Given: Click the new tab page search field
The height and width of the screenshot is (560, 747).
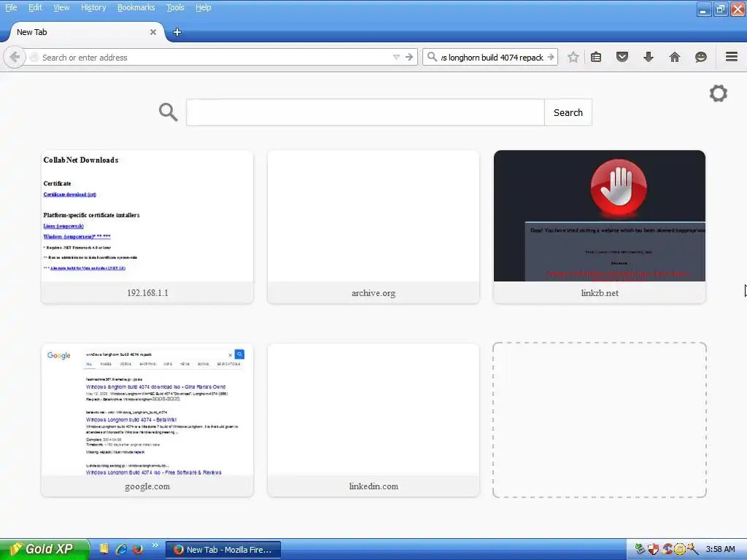Looking at the screenshot, I should [x=365, y=112].
